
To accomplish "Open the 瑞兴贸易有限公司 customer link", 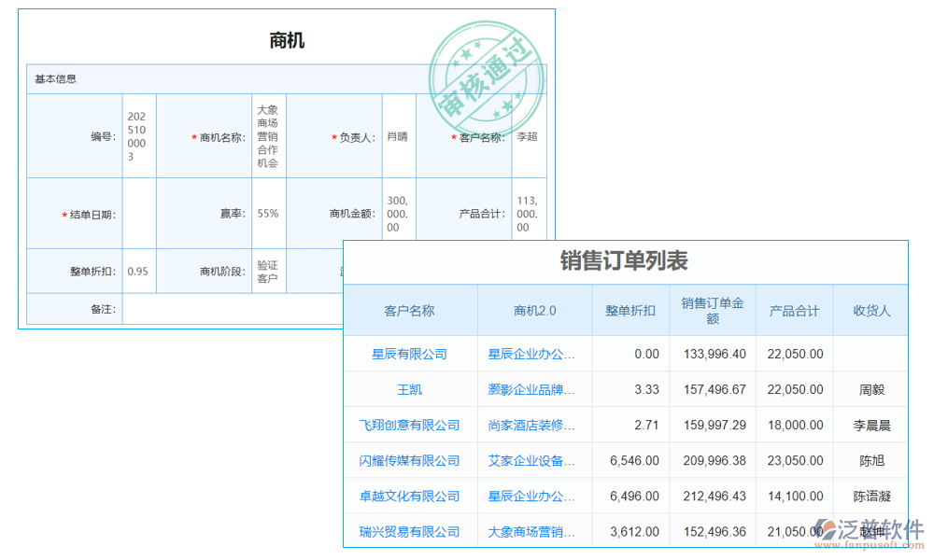I will pyautogui.click(x=409, y=531).
